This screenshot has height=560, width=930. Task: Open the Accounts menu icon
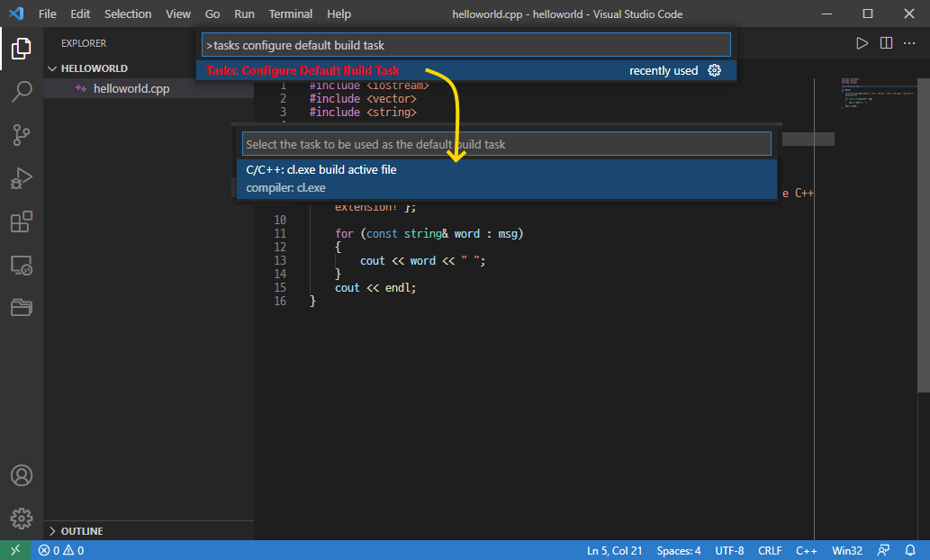pos(22,475)
